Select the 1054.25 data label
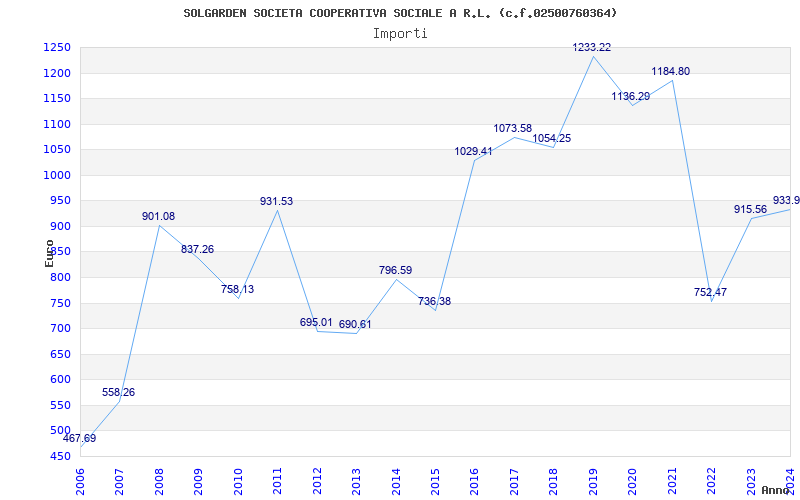 pos(552,138)
